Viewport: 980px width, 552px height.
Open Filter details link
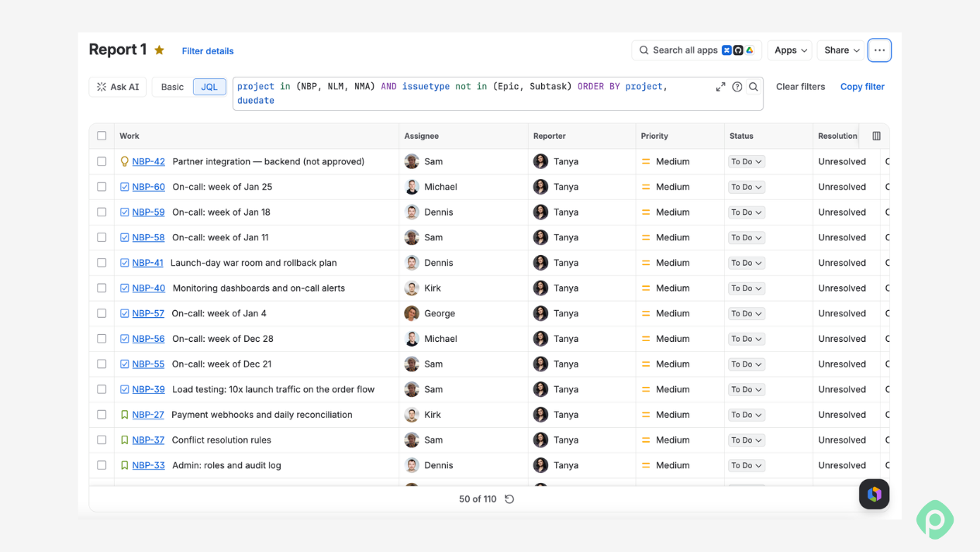coord(208,51)
